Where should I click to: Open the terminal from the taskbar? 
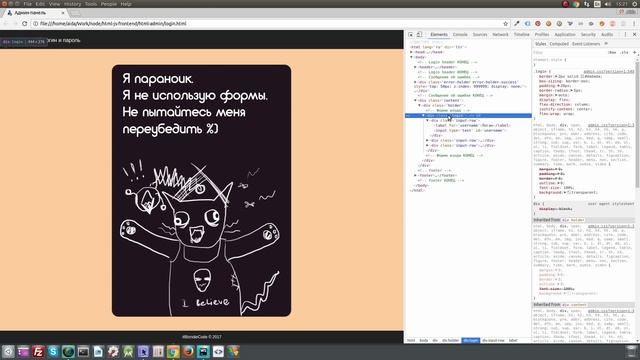[x=83, y=351]
